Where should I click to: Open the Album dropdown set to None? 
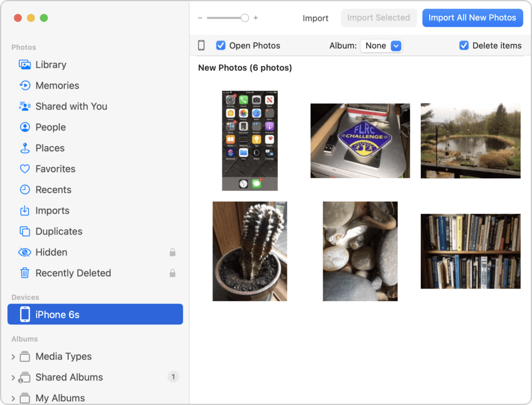(x=381, y=46)
